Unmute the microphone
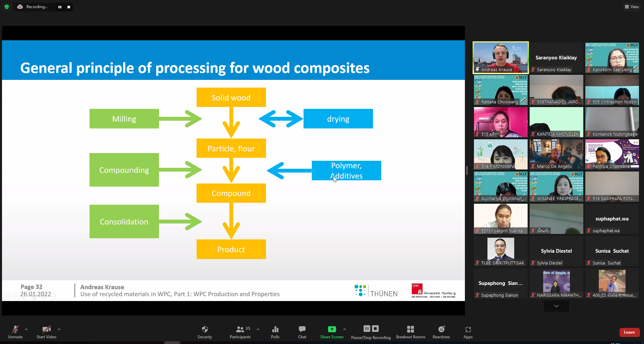This screenshot has width=644, height=344. (x=15, y=330)
